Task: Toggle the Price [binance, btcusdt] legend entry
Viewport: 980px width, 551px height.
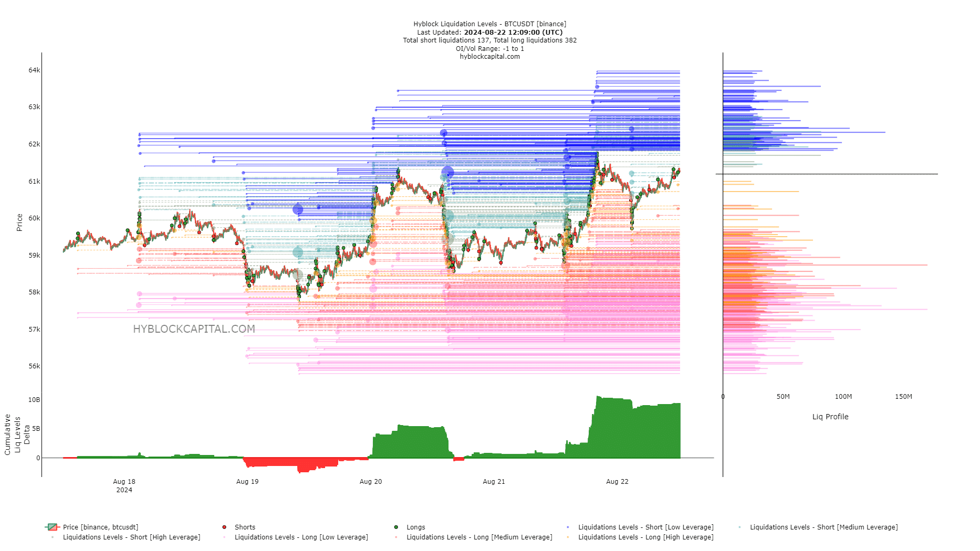Action: (x=92, y=527)
